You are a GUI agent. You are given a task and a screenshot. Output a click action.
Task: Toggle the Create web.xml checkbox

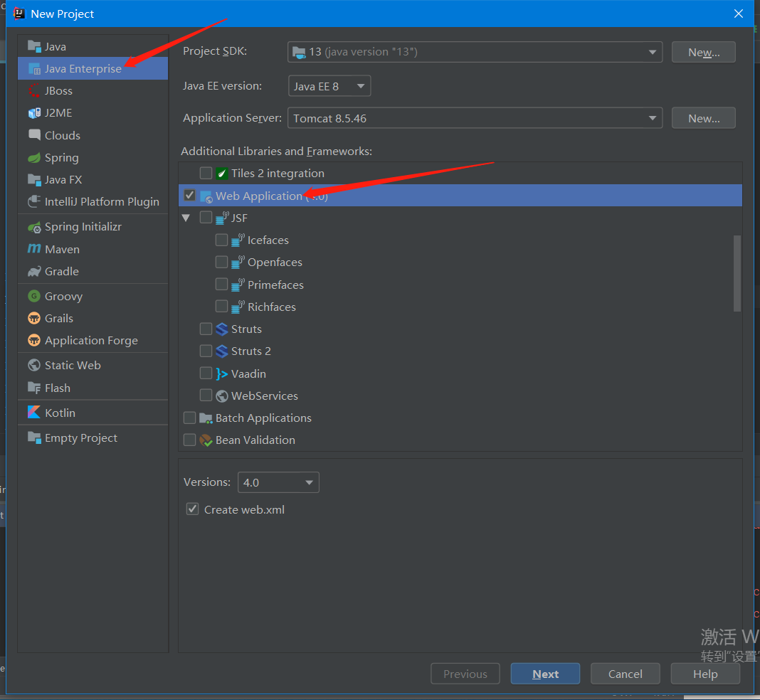tap(192, 509)
